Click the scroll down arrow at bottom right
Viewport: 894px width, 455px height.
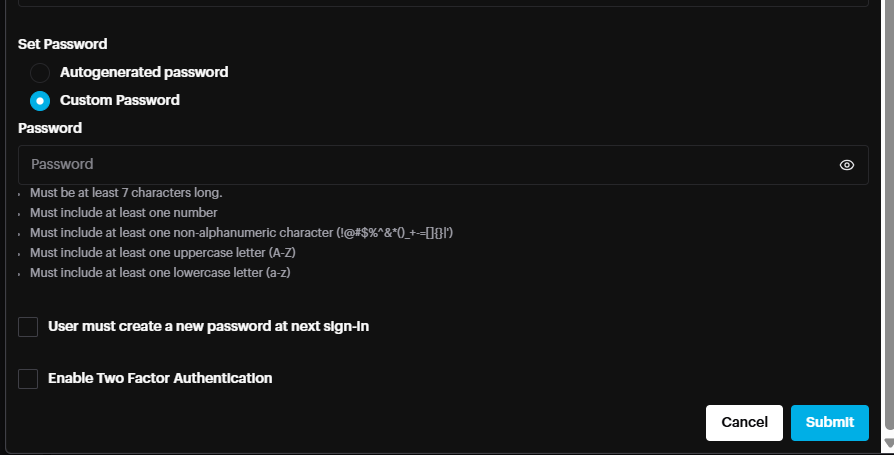pyautogui.click(x=887, y=443)
